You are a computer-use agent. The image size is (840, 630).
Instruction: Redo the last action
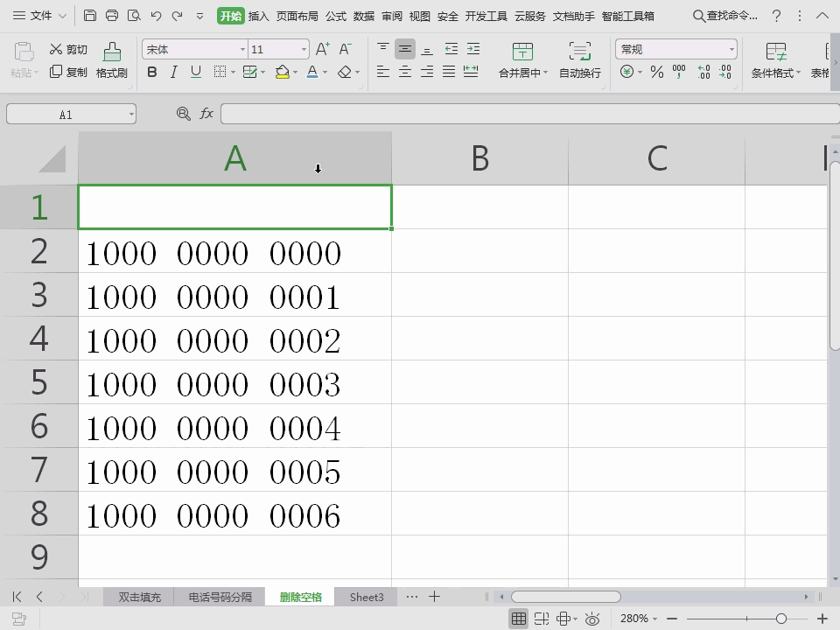point(178,16)
